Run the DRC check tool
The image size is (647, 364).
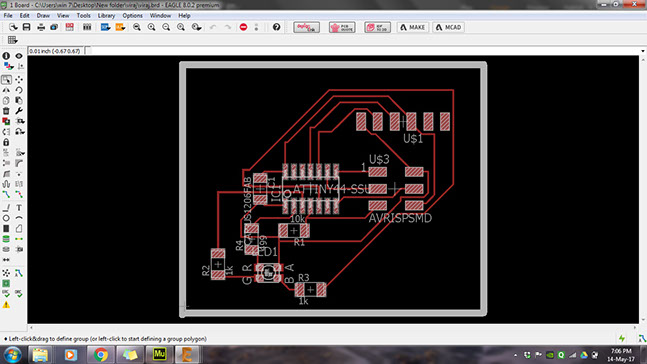(x=19, y=294)
